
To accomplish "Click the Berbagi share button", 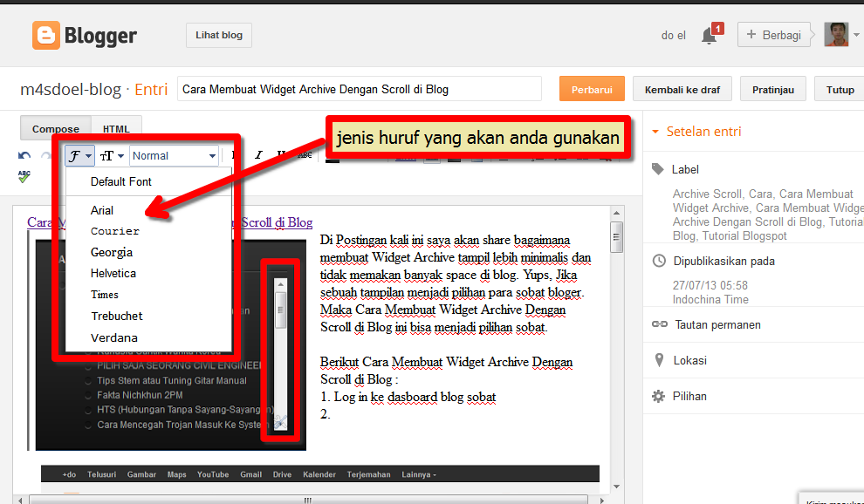I will [774, 35].
